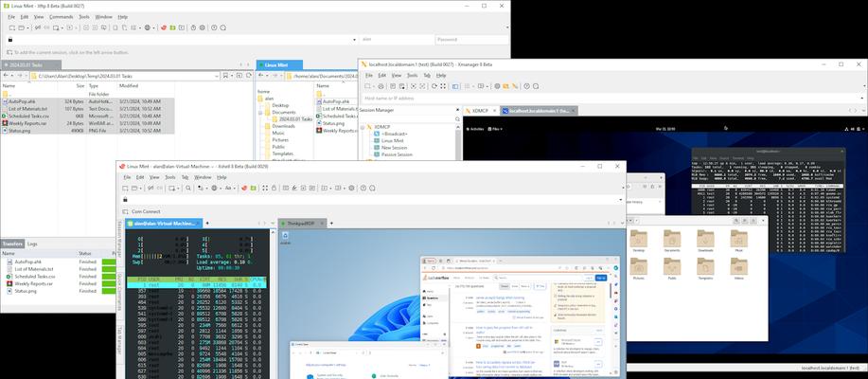Click the Aa font icon in Xshell toolbar
Screen dimensions: 868x379
228,188
